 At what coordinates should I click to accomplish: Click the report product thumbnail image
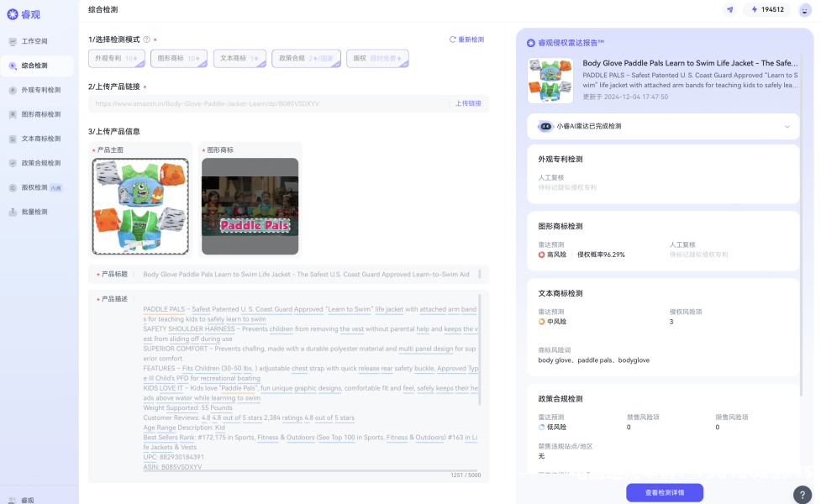tap(550, 81)
